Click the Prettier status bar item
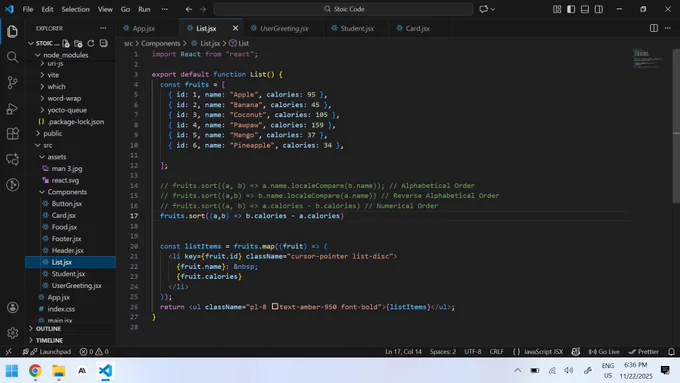680x383 pixels. pyautogui.click(x=644, y=352)
